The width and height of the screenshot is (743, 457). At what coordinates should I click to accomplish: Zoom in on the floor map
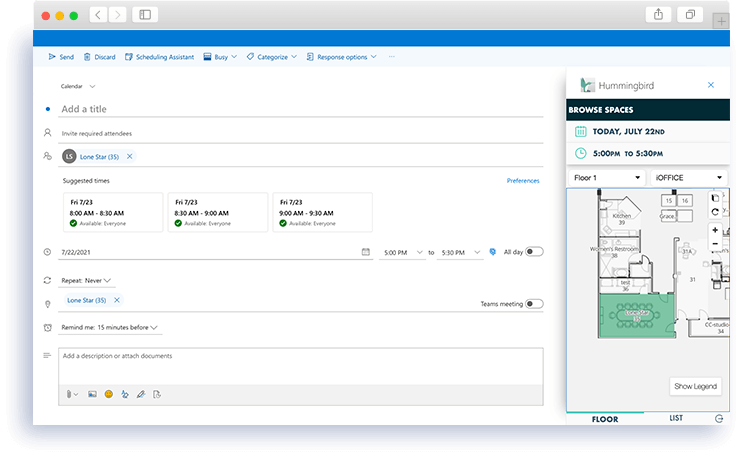click(715, 230)
